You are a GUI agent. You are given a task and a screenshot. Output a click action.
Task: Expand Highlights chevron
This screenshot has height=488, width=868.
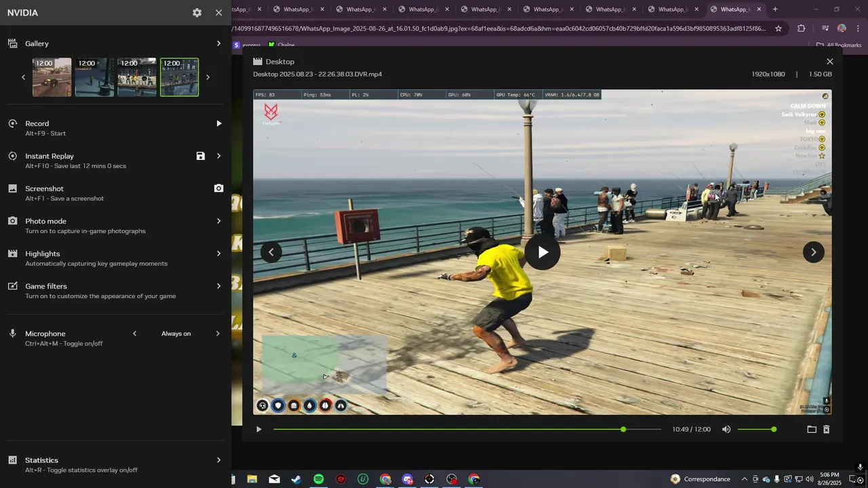[x=218, y=253]
